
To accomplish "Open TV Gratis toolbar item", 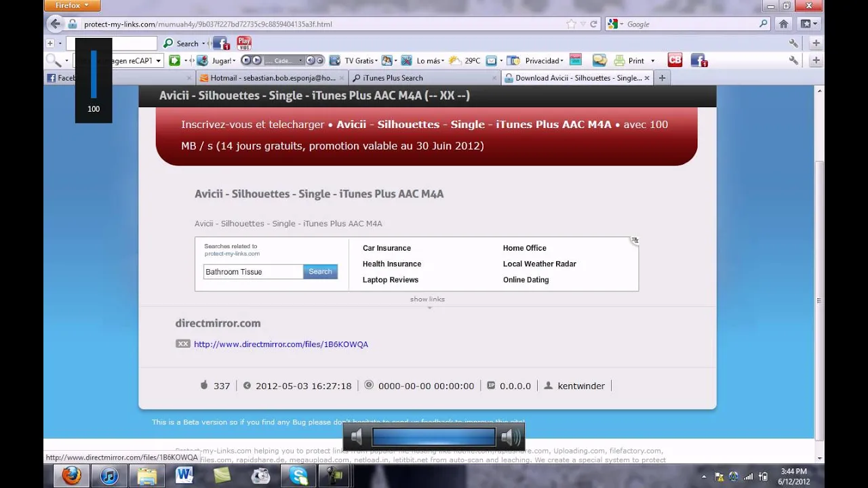I will [x=353, y=60].
